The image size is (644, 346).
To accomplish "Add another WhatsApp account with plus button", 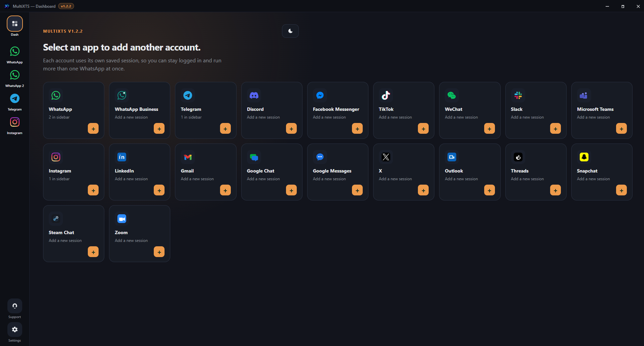I will (x=93, y=128).
